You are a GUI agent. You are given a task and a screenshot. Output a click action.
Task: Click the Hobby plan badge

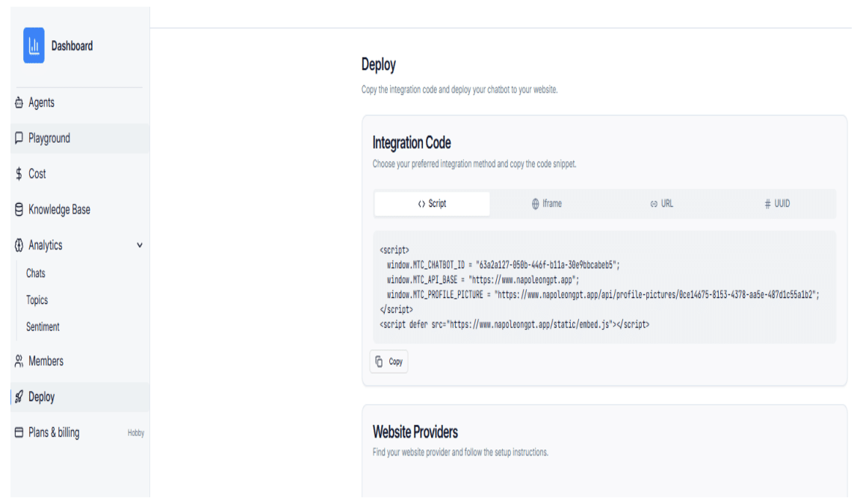click(x=136, y=433)
